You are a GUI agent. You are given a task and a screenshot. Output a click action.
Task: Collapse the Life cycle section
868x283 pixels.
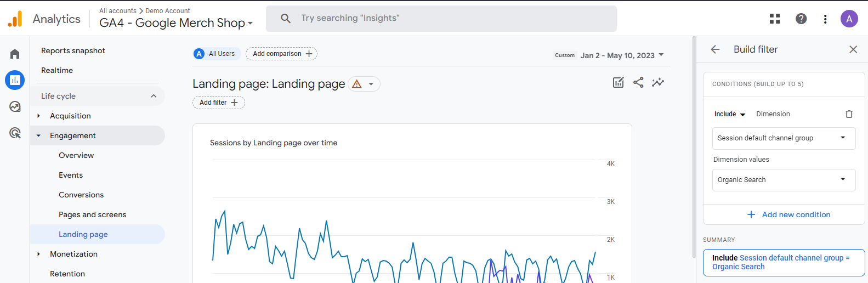[154, 96]
